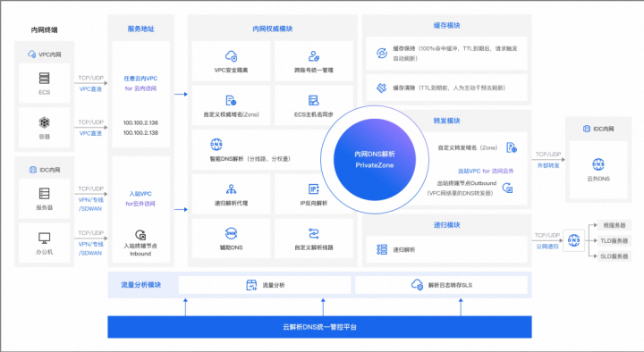Click the 辅助DNS icon
The height and width of the screenshot is (352, 644).
coord(232,233)
